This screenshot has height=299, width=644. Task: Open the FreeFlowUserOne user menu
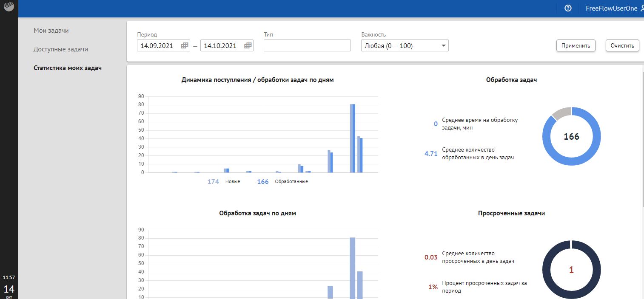point(611,8)
